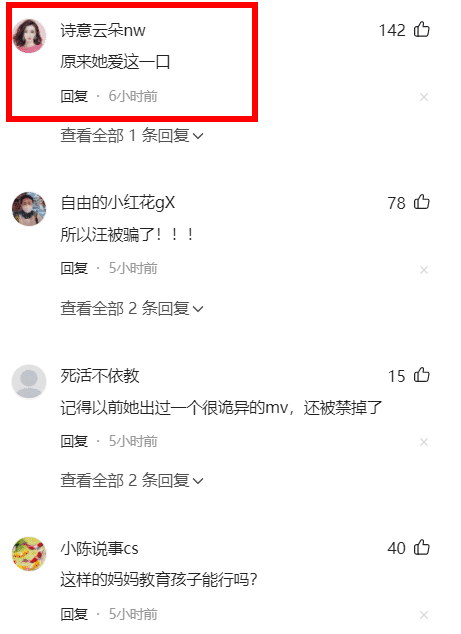Reply to 小陈说事cs's comment
The height and width of the screenshot is (634, 461).
[74, 614]
